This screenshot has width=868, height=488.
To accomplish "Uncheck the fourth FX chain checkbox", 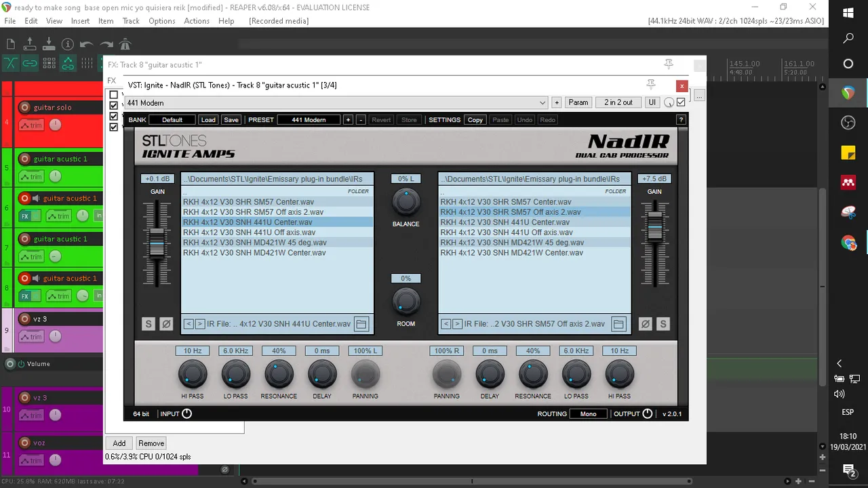I will 114,127.
